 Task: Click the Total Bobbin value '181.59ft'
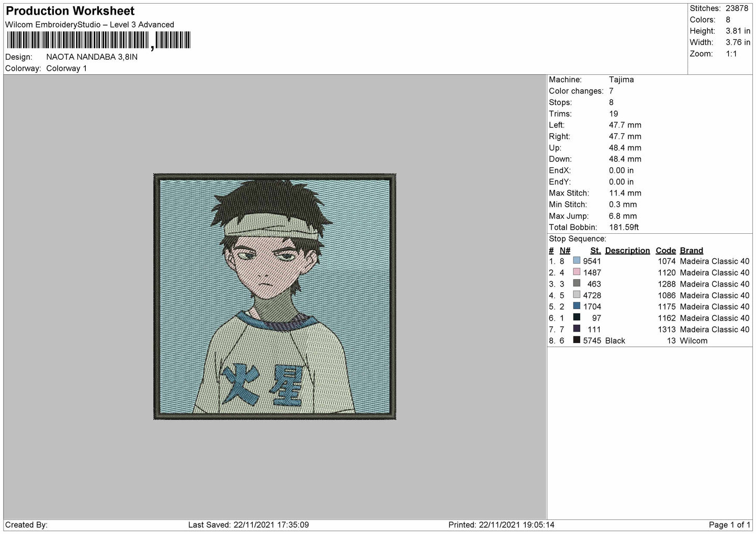tap(624, 228)
